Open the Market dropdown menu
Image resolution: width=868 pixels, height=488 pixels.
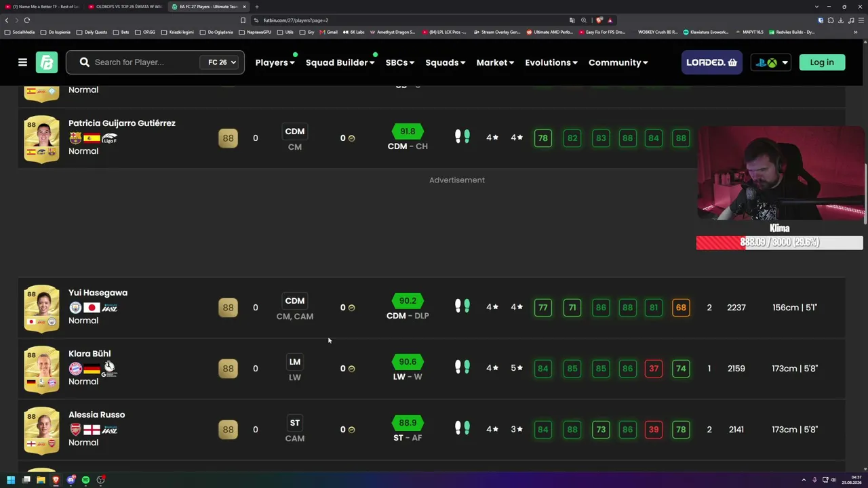[x=495, y=62]
